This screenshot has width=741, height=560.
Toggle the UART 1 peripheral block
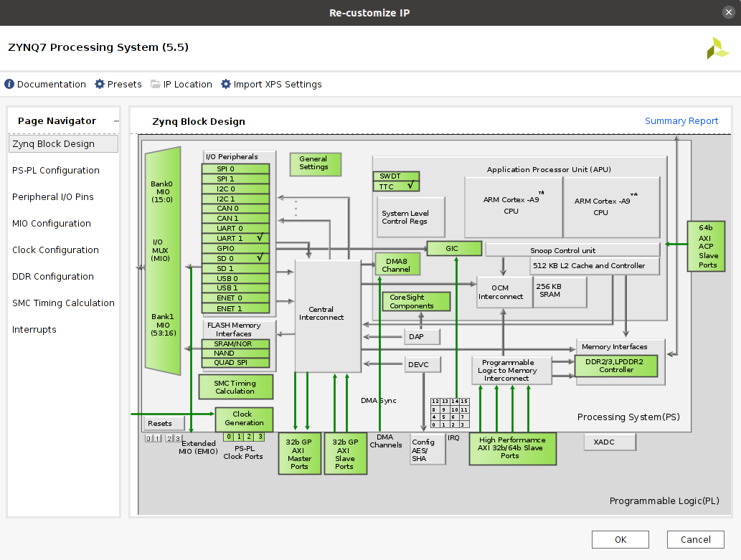(235, 238)
